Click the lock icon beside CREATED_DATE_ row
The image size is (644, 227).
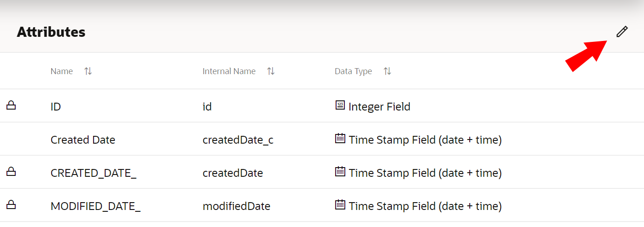tap(11, 172)
